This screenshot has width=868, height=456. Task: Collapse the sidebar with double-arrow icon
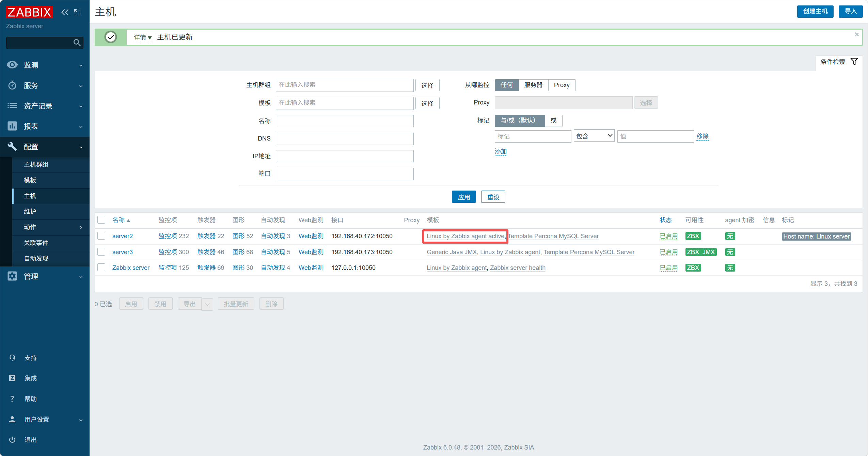65,12
